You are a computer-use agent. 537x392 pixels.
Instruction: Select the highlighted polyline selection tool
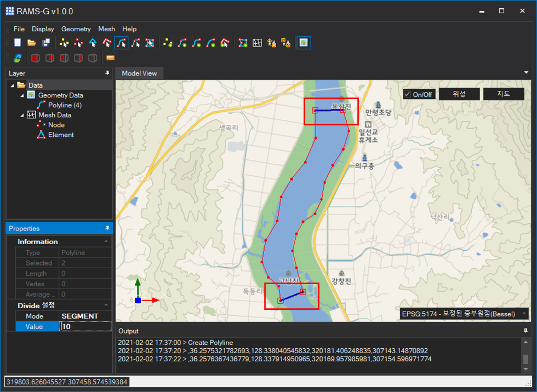pyautogui.click(x=121, y=43)
